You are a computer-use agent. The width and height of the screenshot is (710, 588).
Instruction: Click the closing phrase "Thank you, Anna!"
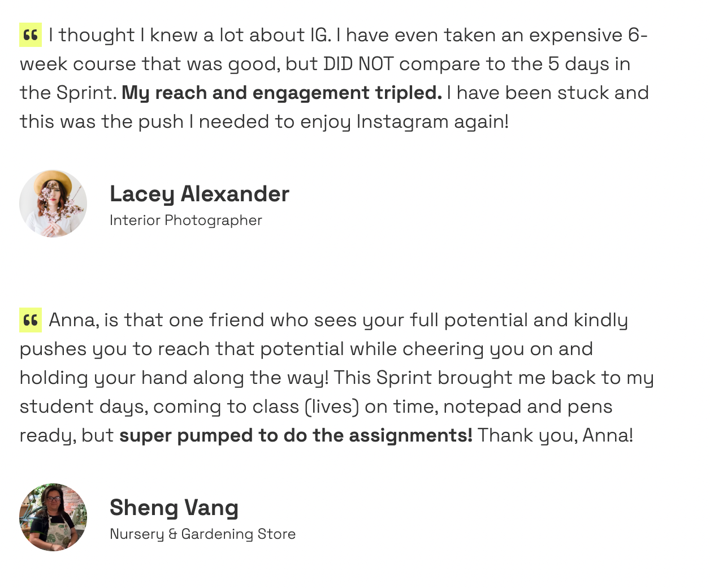(x=555, y=435)
